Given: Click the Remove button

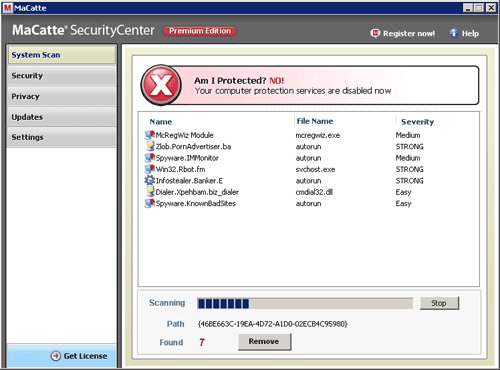Looking at the screenshot, I should (265, 342).
